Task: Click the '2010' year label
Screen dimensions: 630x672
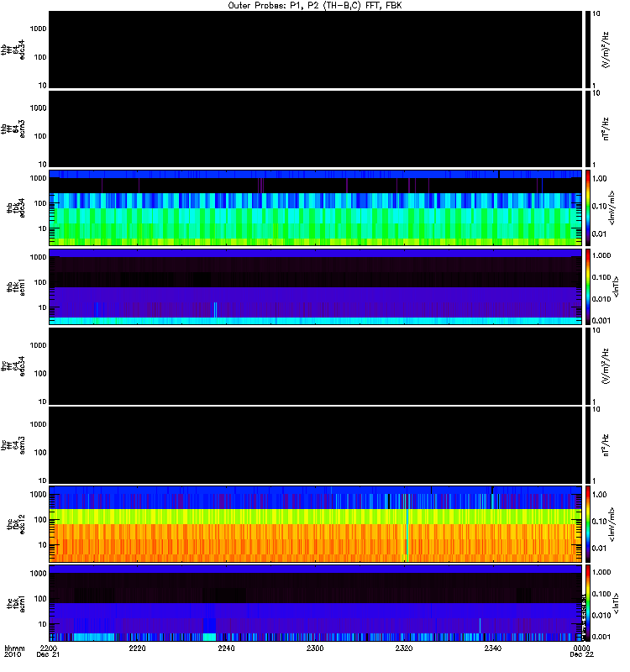Action: click(13, 654)
